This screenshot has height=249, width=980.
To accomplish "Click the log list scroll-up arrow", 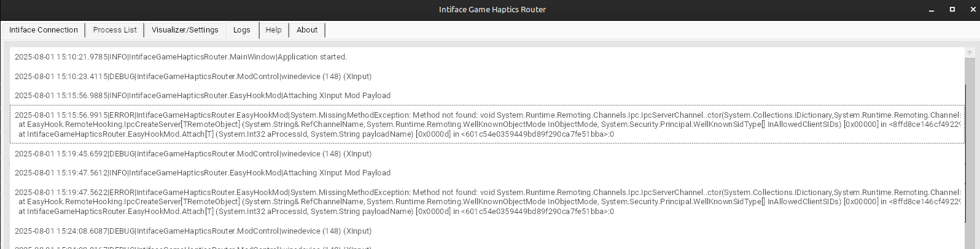I will click(x=970, y=53).
